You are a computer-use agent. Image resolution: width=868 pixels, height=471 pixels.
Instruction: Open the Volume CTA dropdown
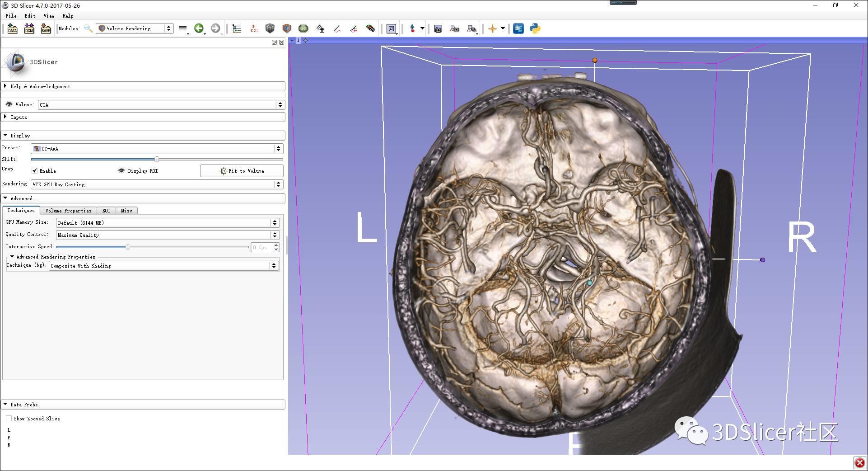click(x=161, y=105)
